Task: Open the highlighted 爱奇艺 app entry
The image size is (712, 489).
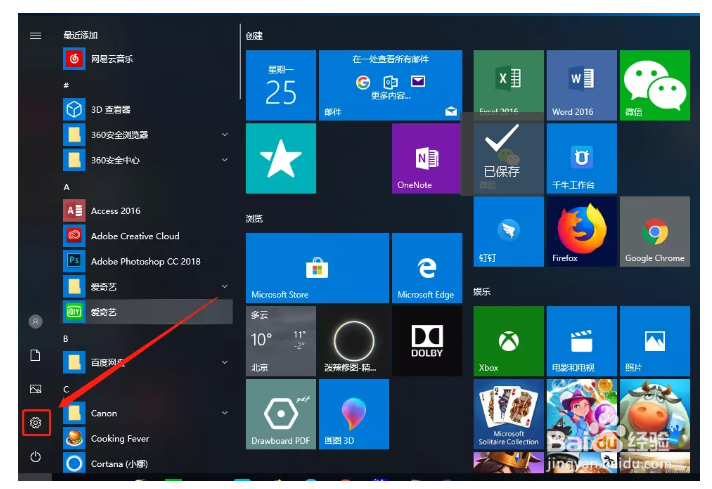Action: (x=148, y=312)
